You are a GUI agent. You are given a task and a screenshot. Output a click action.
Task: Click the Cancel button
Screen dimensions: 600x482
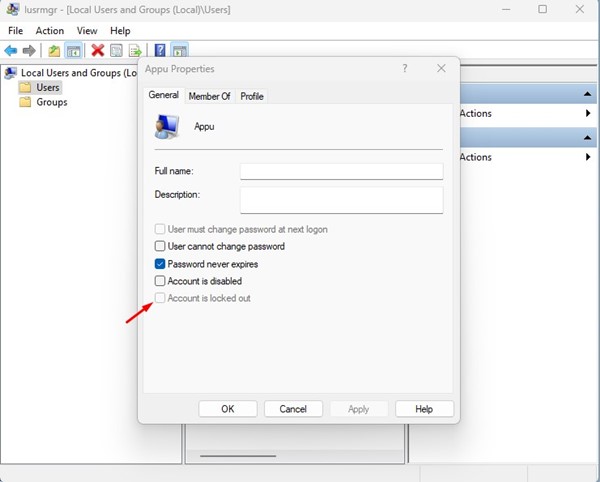pyautogui.click(x=293, y=409)
